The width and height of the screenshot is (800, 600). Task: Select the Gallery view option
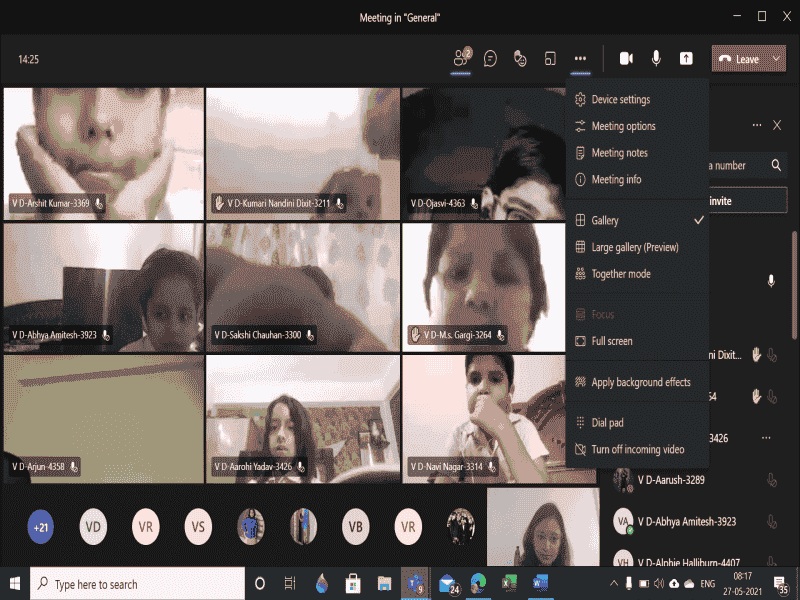click(x=605, y=220)
